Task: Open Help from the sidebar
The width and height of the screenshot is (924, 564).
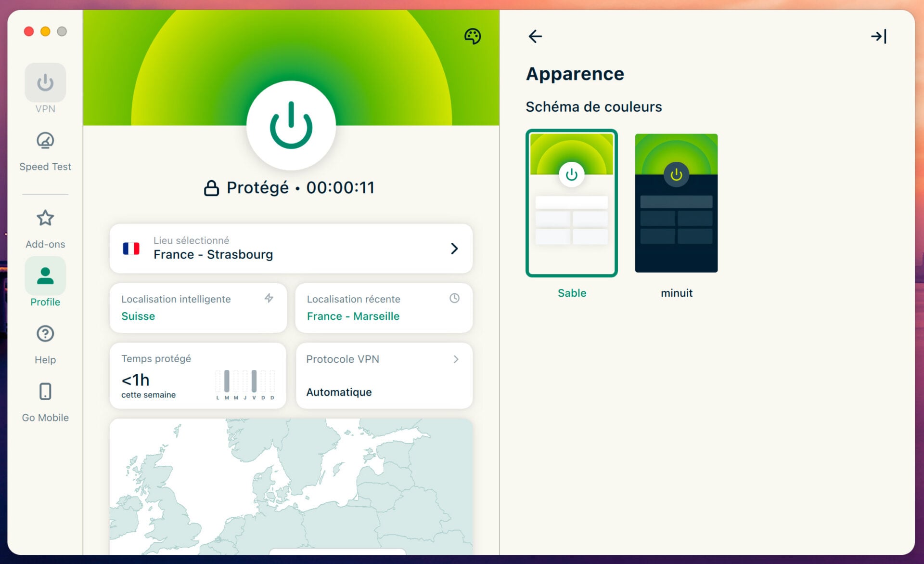Action: (45, 334)
